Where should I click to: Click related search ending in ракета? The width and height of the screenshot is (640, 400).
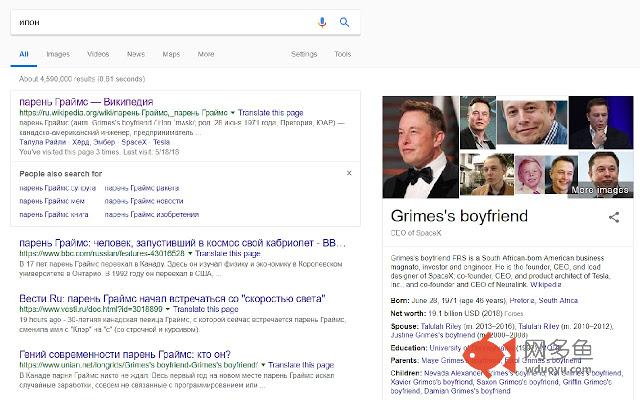[x=142, y=188]
